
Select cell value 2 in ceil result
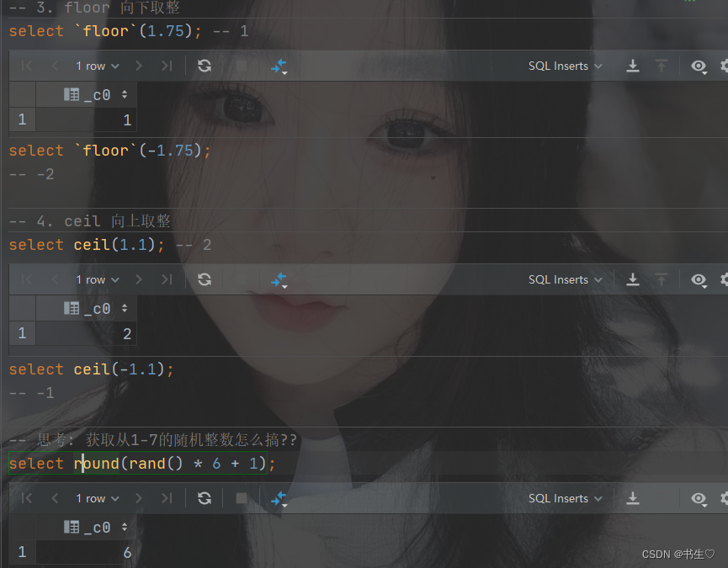(x=87, y=333)
